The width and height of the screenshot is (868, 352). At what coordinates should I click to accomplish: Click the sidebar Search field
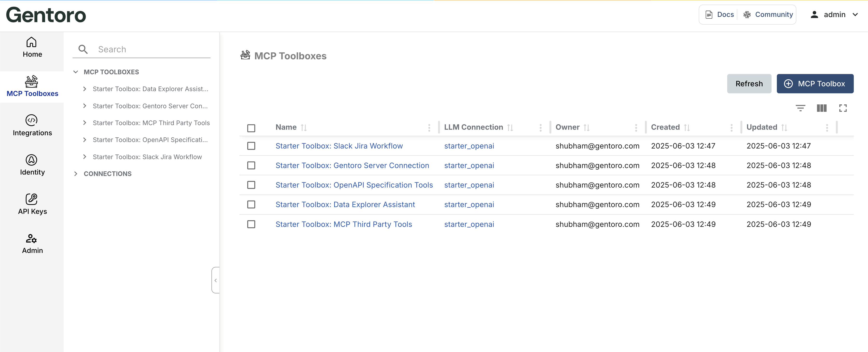click(x=148, y=49)
